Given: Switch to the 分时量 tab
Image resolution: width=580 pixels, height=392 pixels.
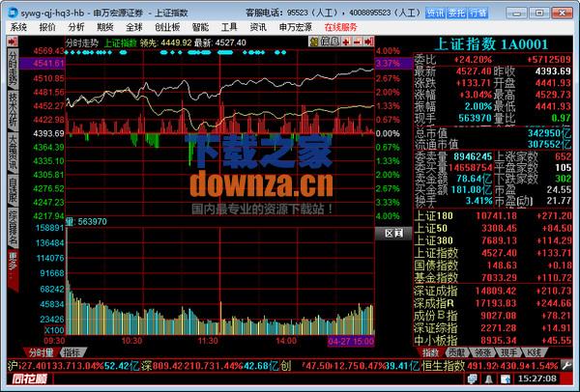Looking at the screenshot, I should 39,352.
